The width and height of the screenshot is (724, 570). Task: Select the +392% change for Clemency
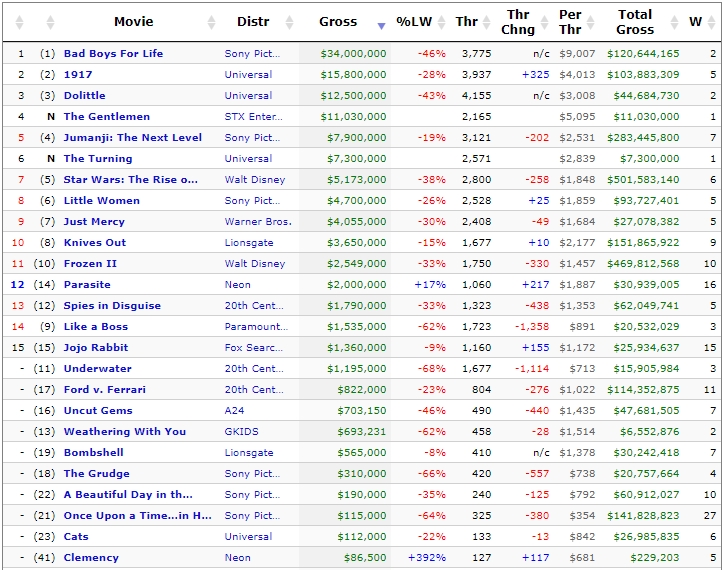point(427,558)
